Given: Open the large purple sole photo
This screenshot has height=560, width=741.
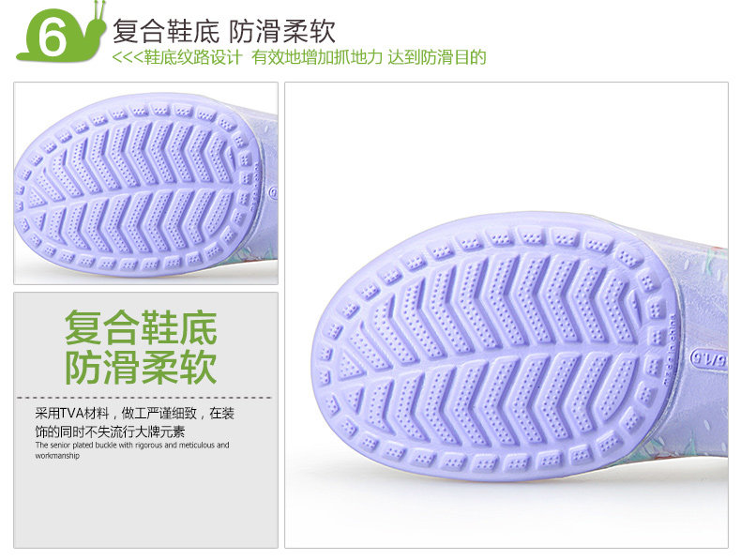Looking at the screenshot, I should (507, 315).
